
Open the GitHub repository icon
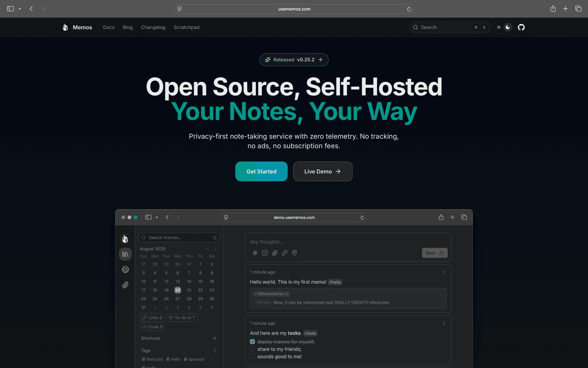[x=521, y=27]
